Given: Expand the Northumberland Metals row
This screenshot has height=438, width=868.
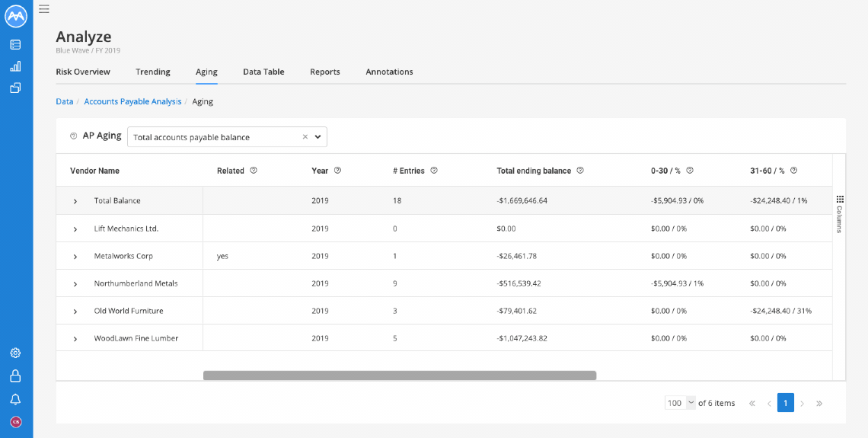Looking at the screenshot, I should pyautogui.click(x=75, y=284).
